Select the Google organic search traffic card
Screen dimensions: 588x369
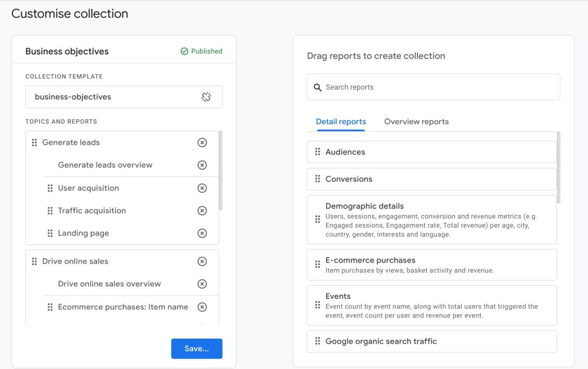432,341
